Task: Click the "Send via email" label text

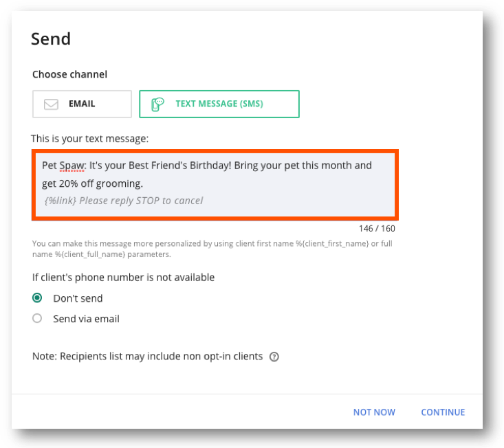Action: [x=86, y=319]
